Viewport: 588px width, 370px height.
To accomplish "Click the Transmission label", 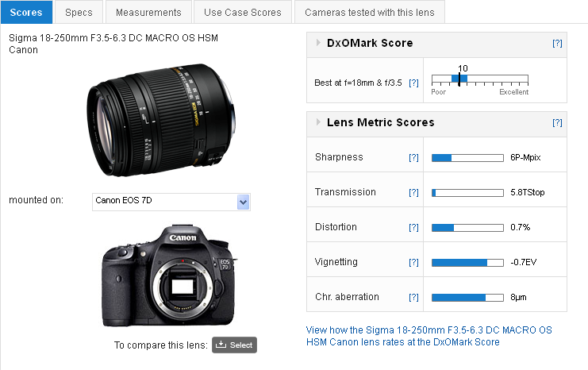I will coord(345,192).
